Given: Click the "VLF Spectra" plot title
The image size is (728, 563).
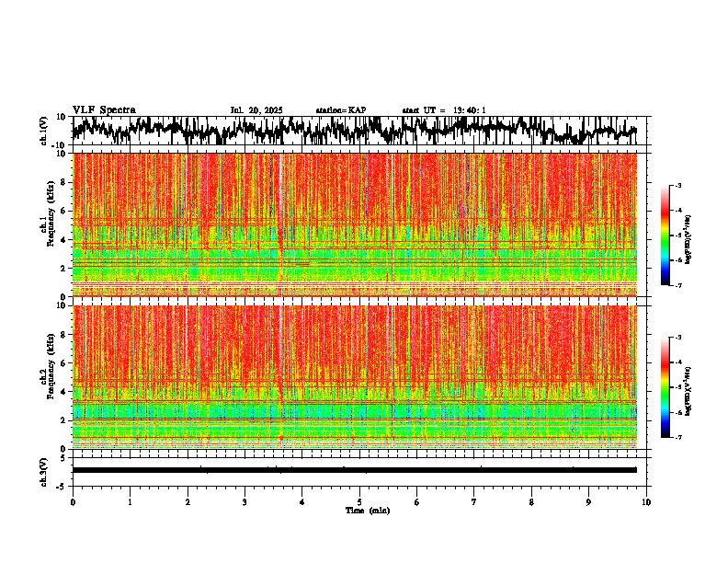Looking at the screenshot, I should pos(104,109).
